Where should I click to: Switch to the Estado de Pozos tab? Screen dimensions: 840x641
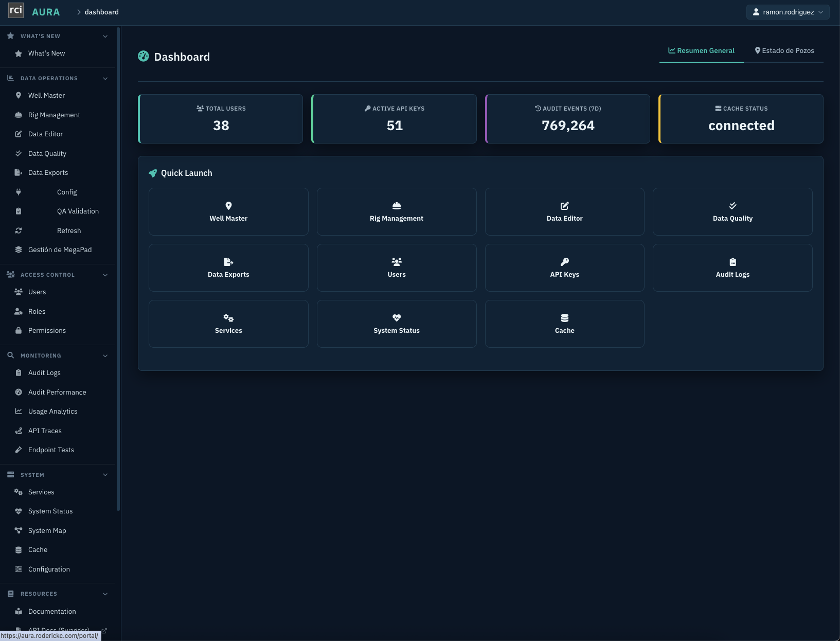click(x=784, y=51)
